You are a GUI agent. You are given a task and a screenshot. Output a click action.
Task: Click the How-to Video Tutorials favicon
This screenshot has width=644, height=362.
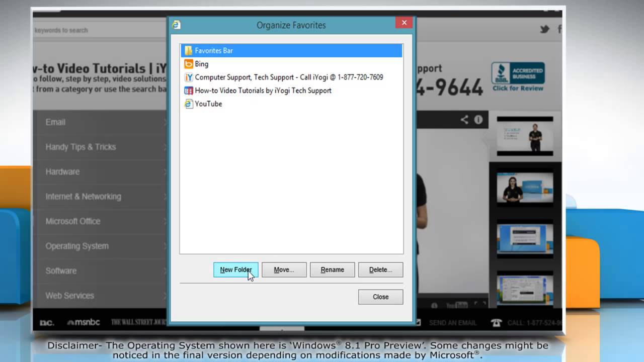[x=189, y=90]
